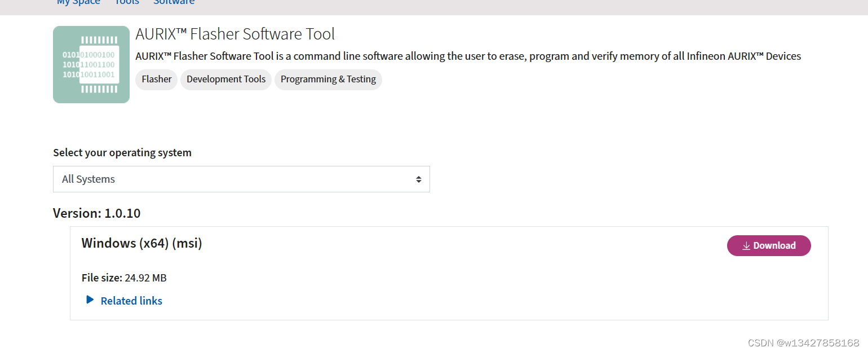The height and width of the screenshot is (352, 868).
Task: Click the File size: 24.92 MB text
Action: (124, 278)
